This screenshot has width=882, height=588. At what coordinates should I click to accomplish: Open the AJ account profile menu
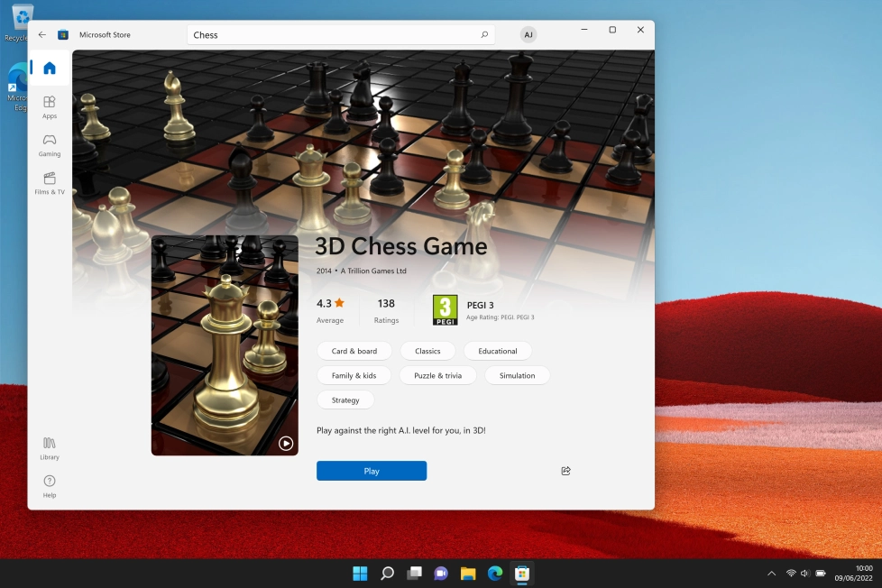pyautogui.click(x=528, y=35)
